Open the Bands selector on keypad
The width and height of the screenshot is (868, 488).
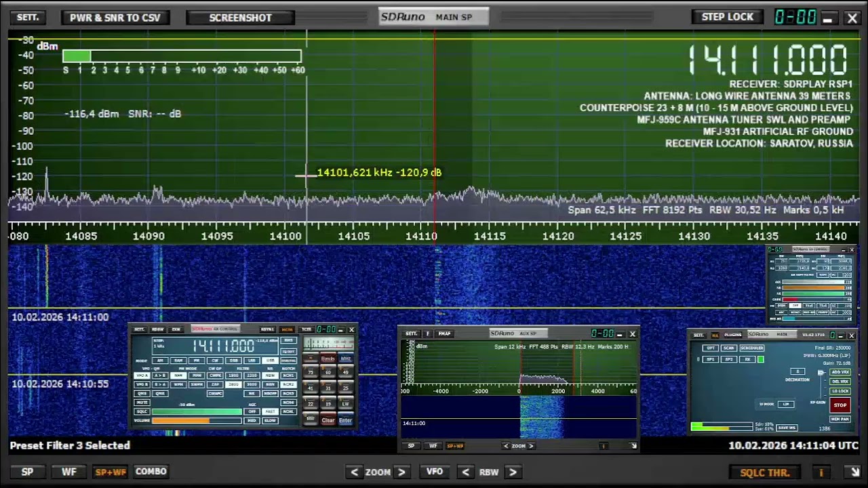pos(328,358)
